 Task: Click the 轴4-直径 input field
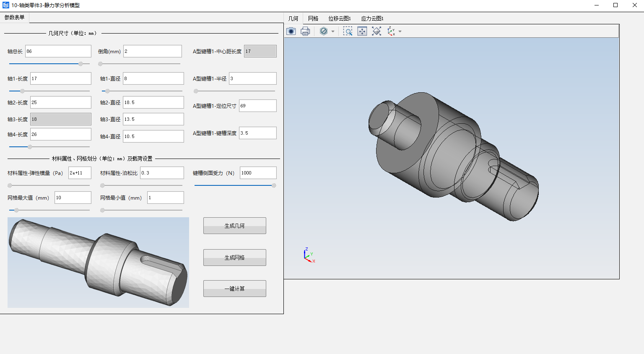153,136
